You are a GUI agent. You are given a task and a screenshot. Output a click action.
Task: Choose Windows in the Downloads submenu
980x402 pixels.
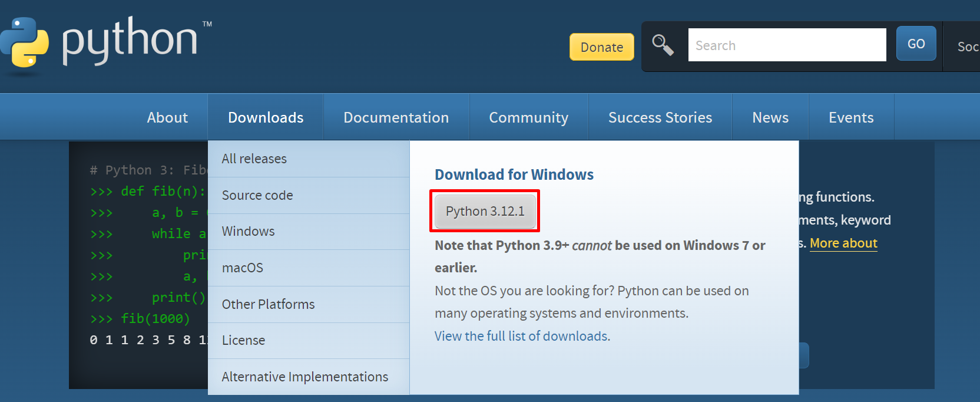pyautogui.click(x=309, y=231)
